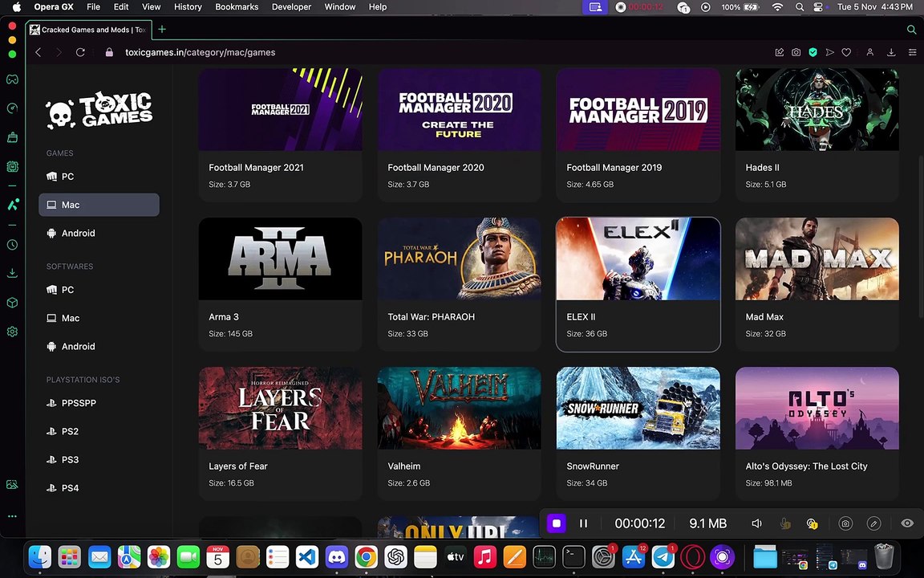
Task: Reload the page with the refresh icon
Action: (80, 52)
